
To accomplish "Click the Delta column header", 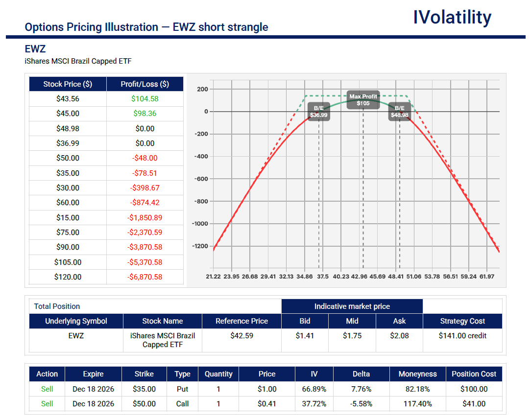I will [361, 374].
